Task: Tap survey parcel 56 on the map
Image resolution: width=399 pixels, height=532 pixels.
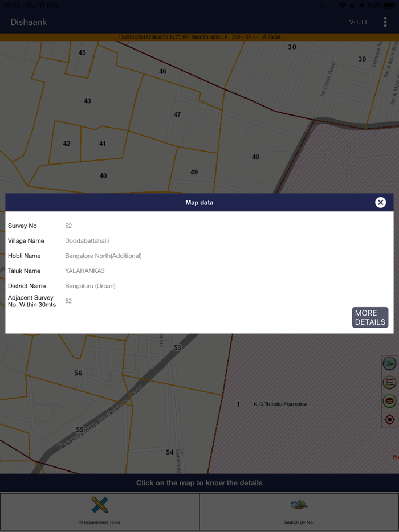Action: pos(78,373)
